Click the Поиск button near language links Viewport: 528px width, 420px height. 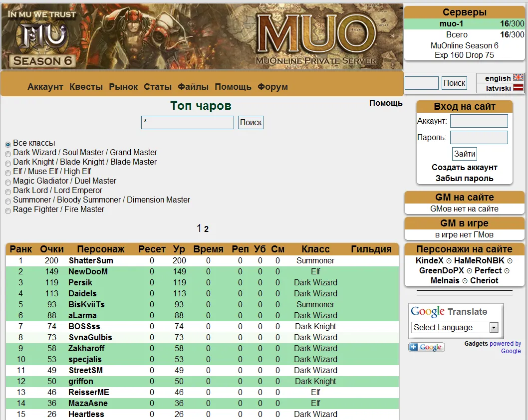[x=454, y=83]
